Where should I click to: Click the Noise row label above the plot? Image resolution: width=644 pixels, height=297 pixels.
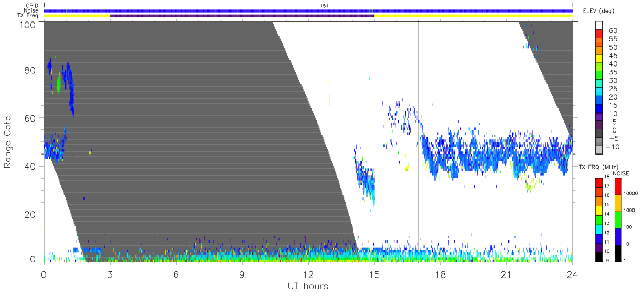click(x=31, y=10)
